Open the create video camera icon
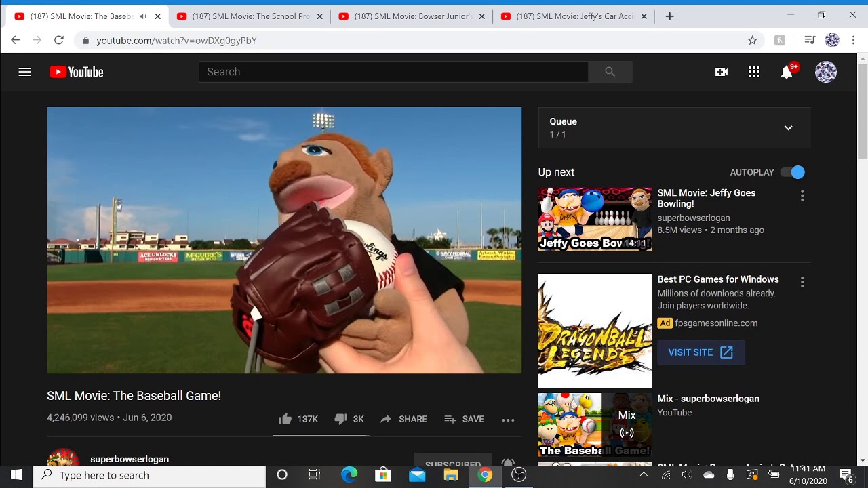The width and height of the screenshot is (868, 488). click(x=722, y=72)
